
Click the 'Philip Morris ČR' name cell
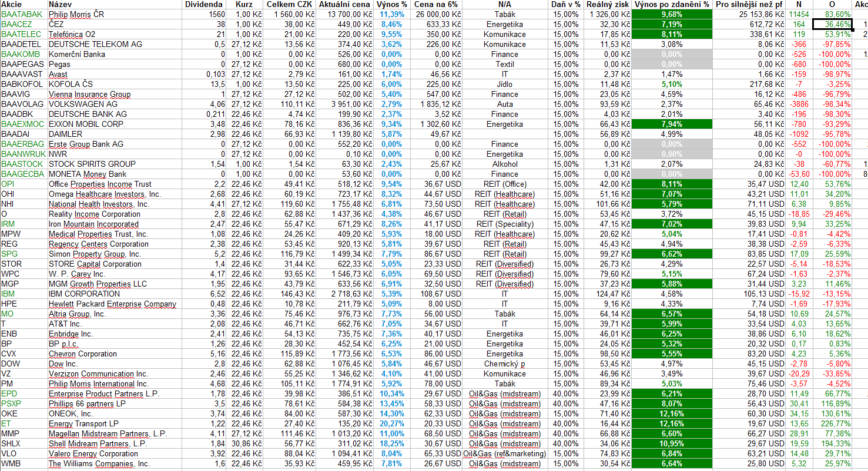click(x=113, y=14)
